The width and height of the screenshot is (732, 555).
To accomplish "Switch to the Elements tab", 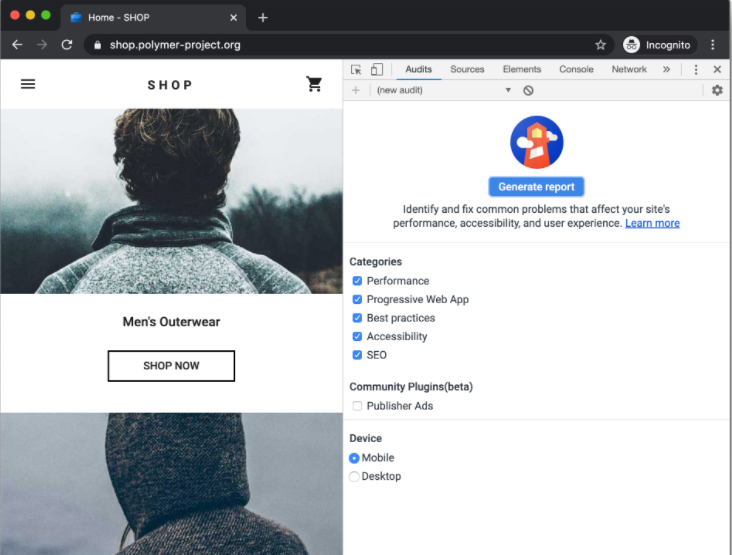I will 521,70.
